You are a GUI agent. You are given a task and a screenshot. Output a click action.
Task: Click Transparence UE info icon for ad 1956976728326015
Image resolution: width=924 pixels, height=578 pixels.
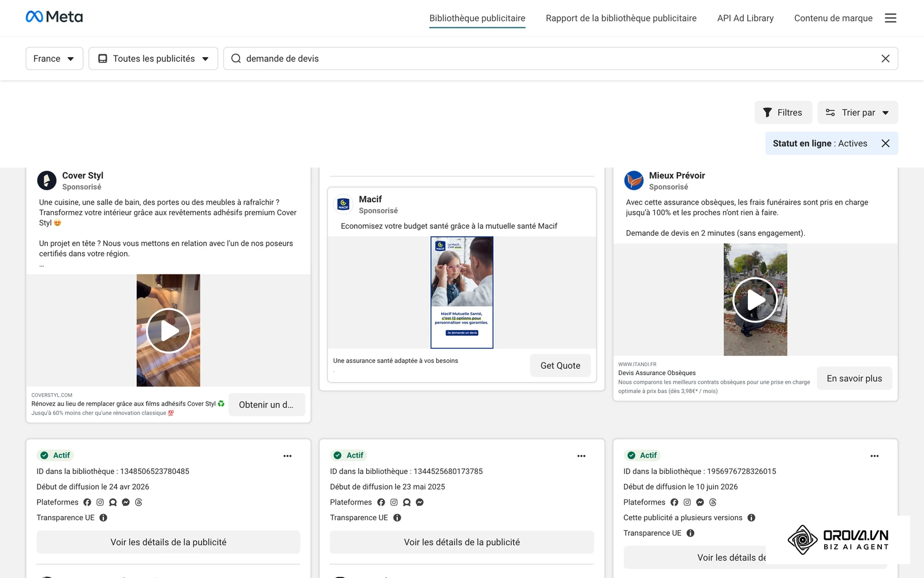pyautogui.click(x=690, y=533)
